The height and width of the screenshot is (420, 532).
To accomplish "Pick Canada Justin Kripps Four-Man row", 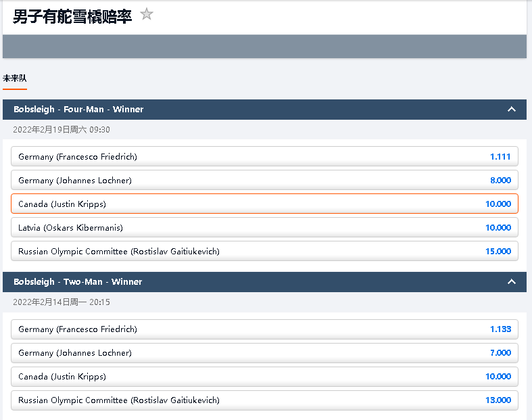I will [264, 204].
